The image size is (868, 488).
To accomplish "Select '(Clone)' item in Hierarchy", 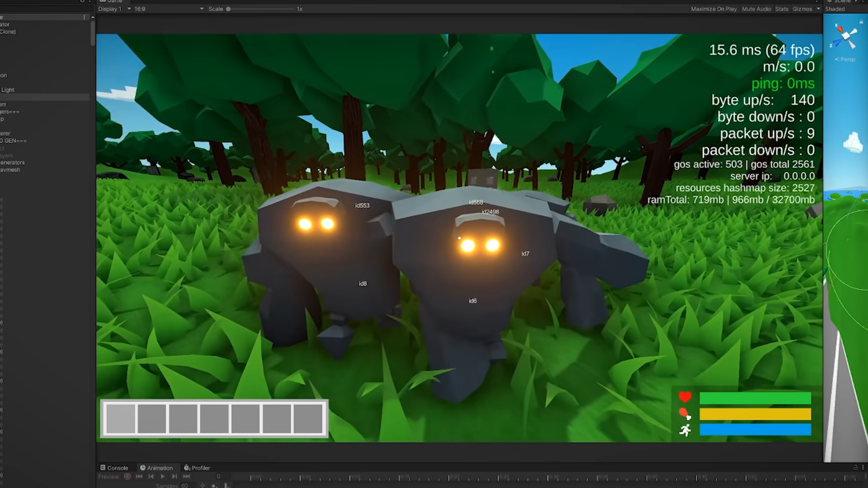I will coord(8,32).
